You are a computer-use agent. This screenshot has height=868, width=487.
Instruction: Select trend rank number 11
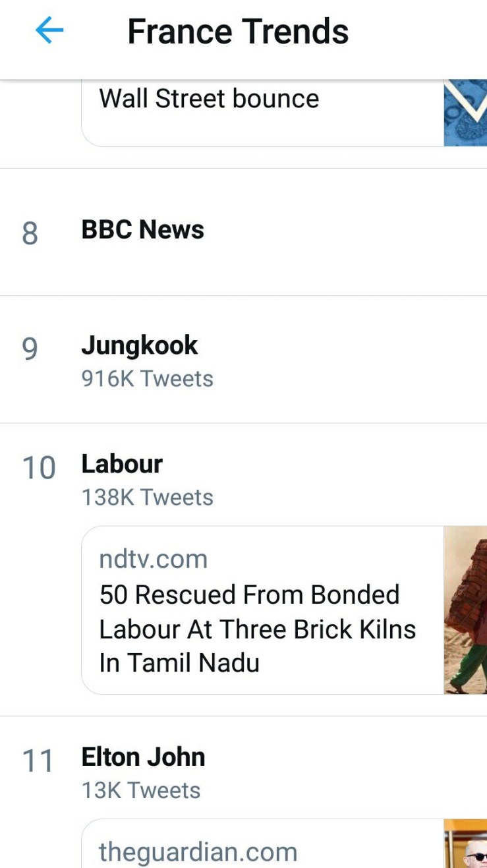38,761
